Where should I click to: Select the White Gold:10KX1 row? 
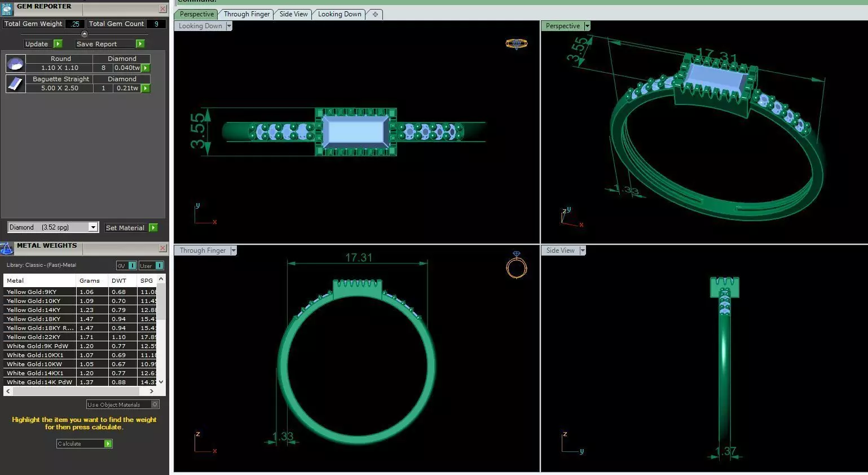point(81,355)
